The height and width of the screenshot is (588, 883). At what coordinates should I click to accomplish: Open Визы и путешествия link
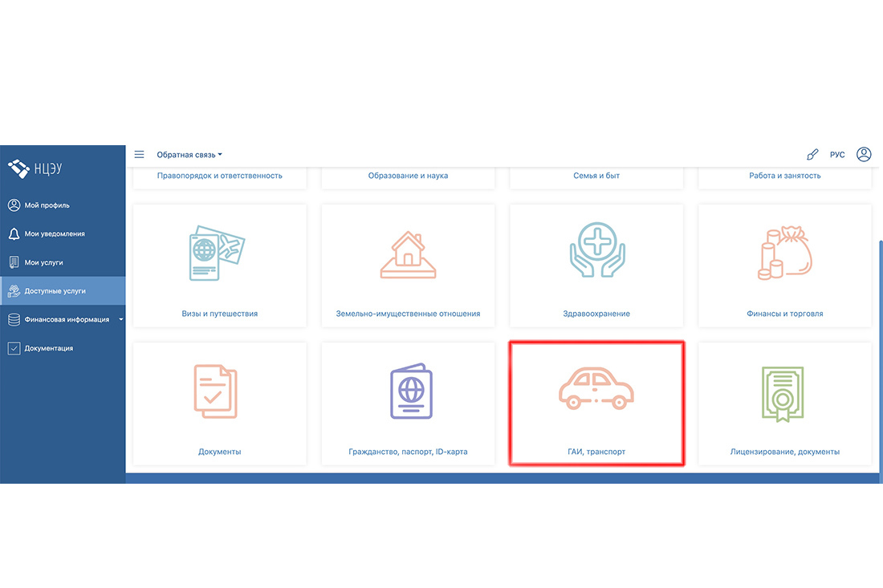click(x=220, y=314)
